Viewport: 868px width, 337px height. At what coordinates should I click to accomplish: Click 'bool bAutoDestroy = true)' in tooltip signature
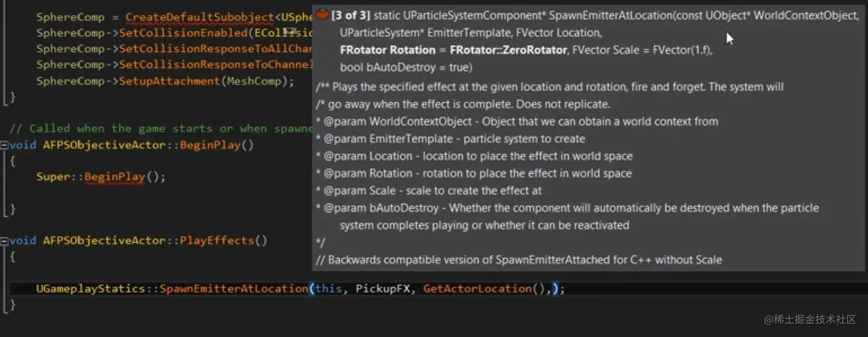(406, 67)
